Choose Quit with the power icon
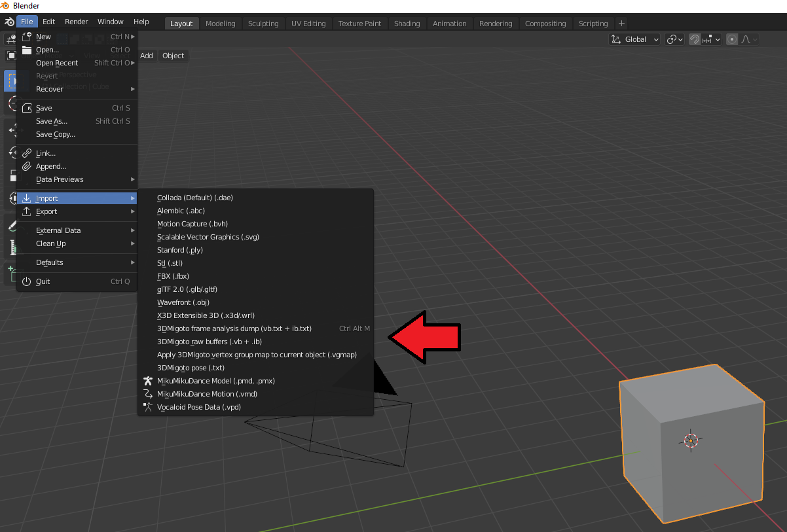Viewport: 787px width, 532px height. pos(77,281)
